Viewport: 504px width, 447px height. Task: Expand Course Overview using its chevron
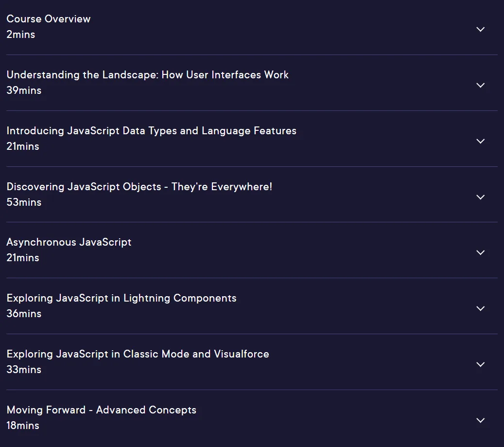point(480,29)
